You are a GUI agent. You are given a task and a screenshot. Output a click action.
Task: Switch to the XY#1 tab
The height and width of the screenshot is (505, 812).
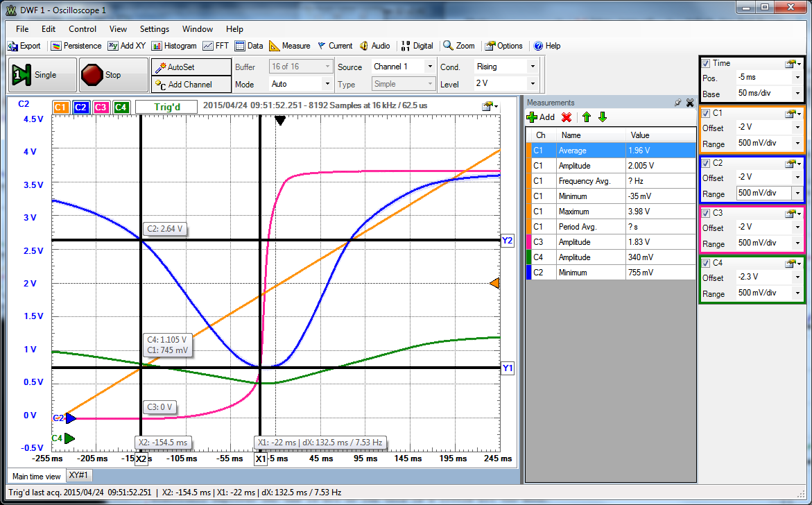click(78, 476)
